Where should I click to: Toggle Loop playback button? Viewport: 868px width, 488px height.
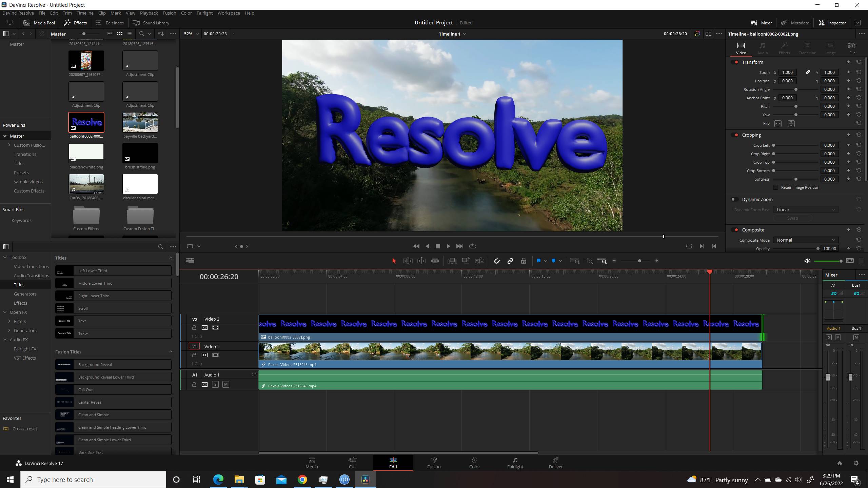(x=473, y=246)
